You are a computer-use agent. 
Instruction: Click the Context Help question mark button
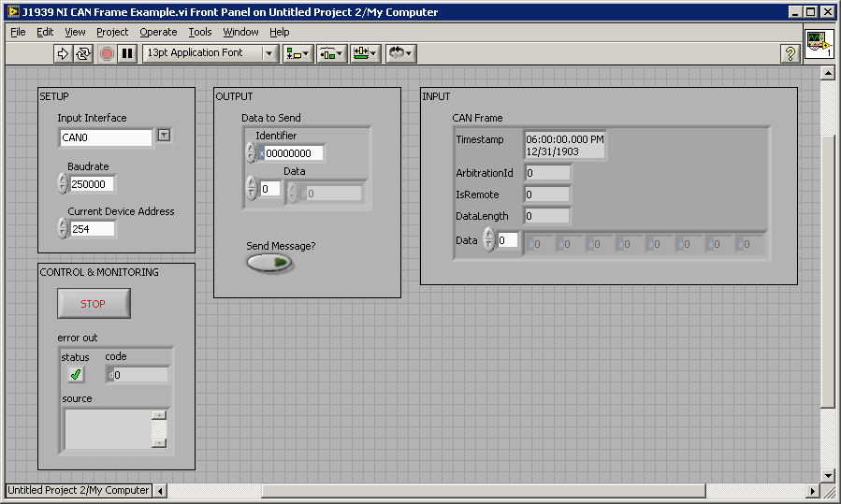(x=790, y=53)
